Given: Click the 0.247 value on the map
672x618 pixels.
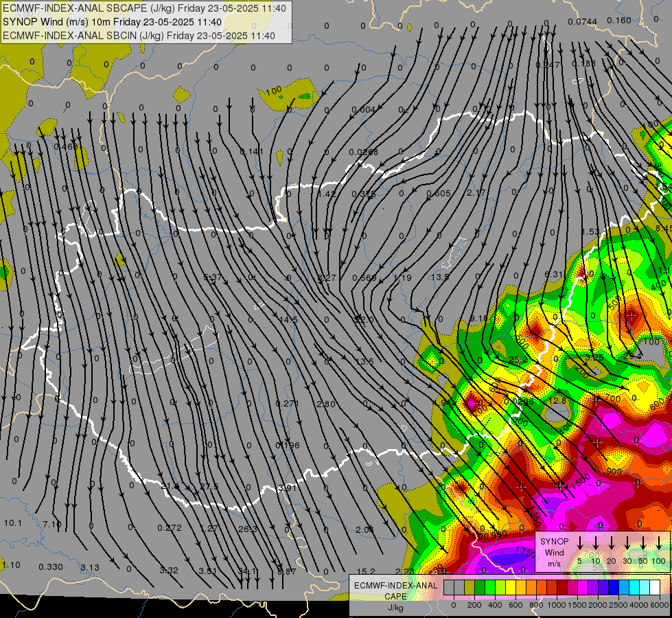Looking at the screenshot, I should [548, 65].
